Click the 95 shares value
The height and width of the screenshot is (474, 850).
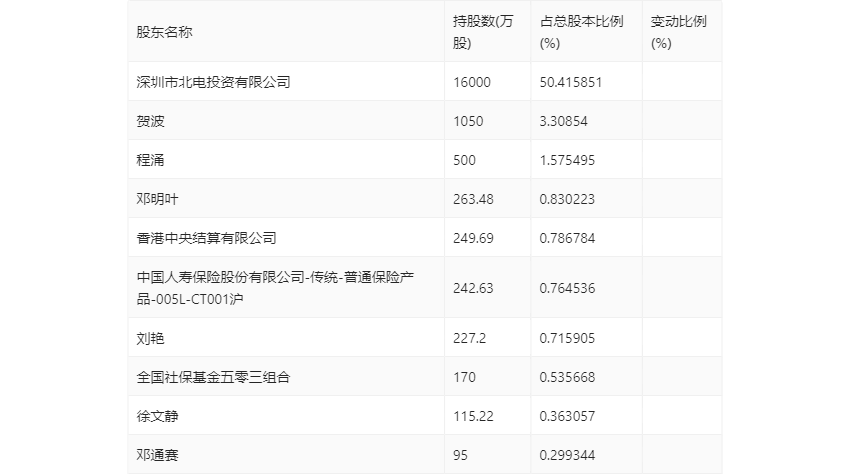click(460, 455)
